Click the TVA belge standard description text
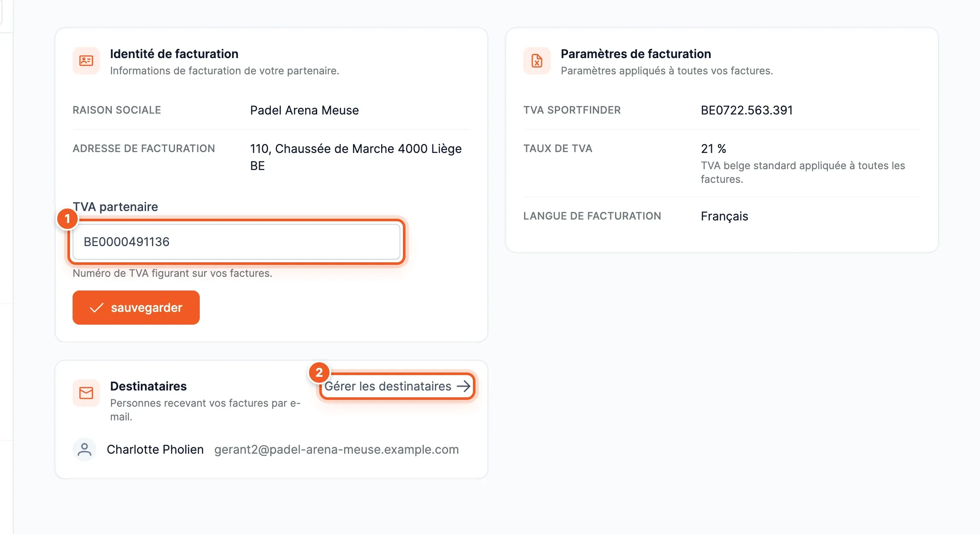980x534 pixels. [x=803, y=173]
